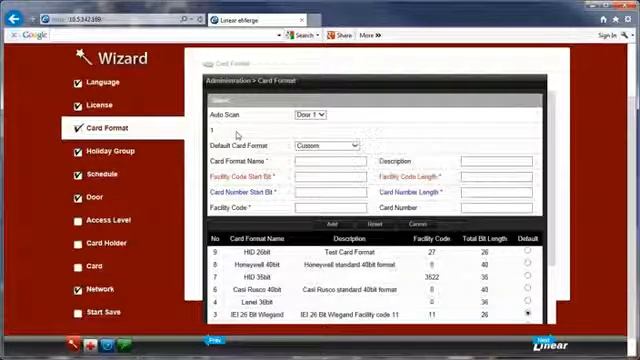Click the red wrench icon in bottom bar
Image resolution: width=640 pixels, height=360 pixels.
coord(73,344)
